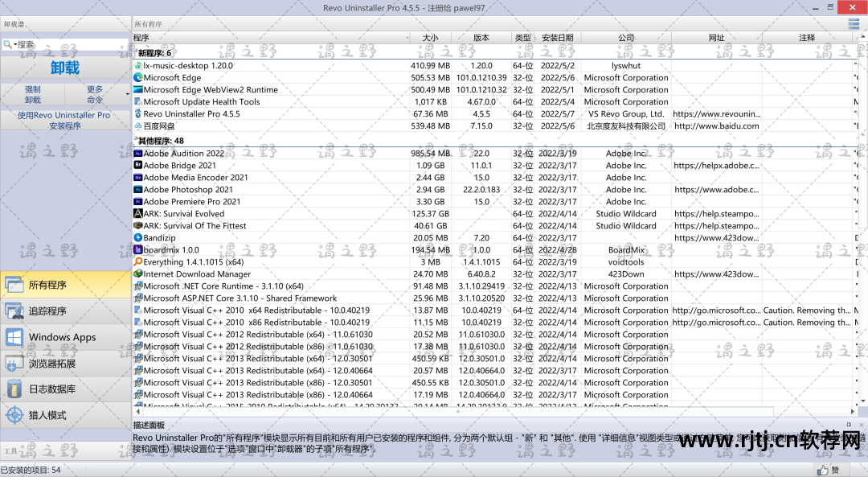Click 使用Revo Uninstaller Pro安装程序 button
868x477 pixels.
click(64, 120)
